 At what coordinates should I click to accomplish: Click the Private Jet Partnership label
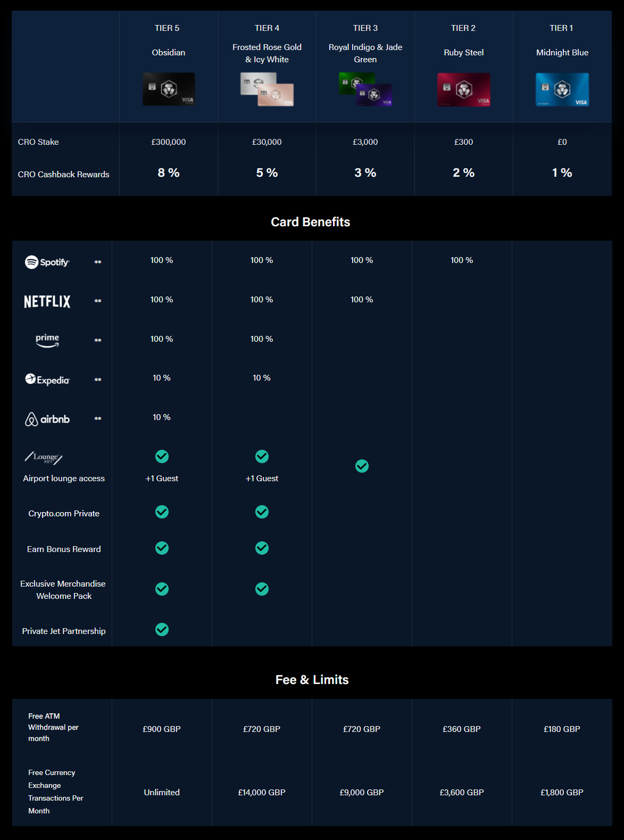pos(64,631)
